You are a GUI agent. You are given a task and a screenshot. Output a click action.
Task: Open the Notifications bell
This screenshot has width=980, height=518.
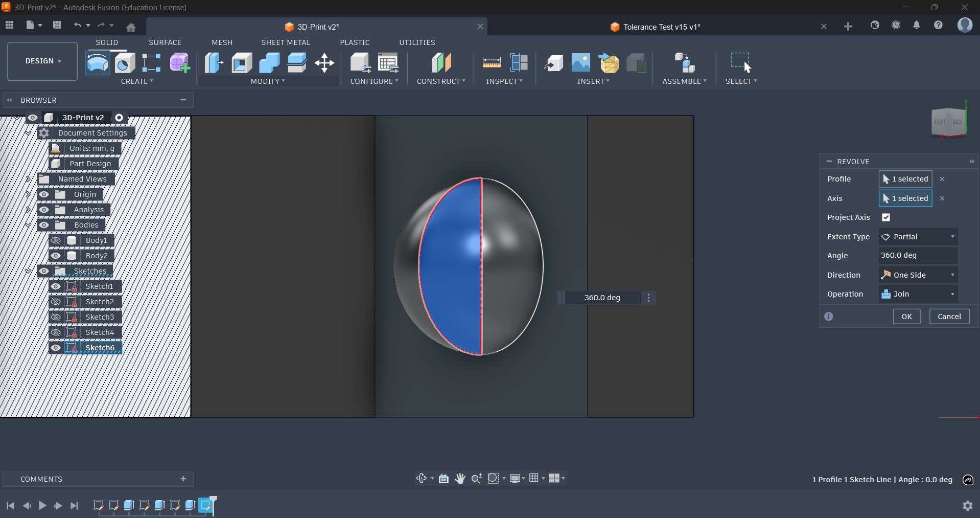917,25
